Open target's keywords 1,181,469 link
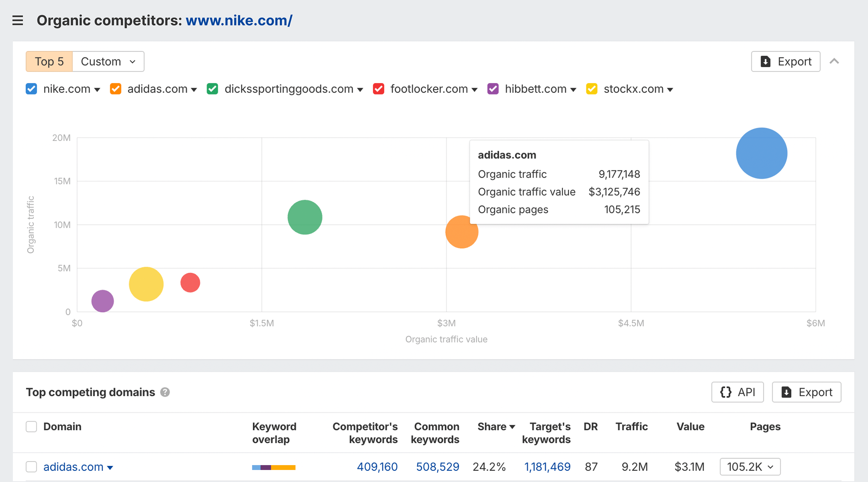 (x=547, y=467)
